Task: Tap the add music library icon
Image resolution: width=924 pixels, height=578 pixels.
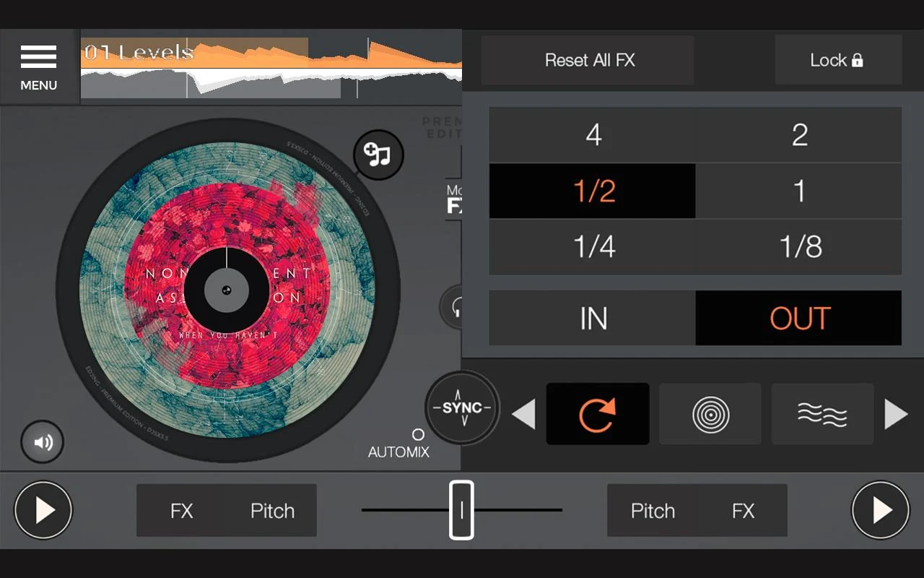Action: pos(378,154)
